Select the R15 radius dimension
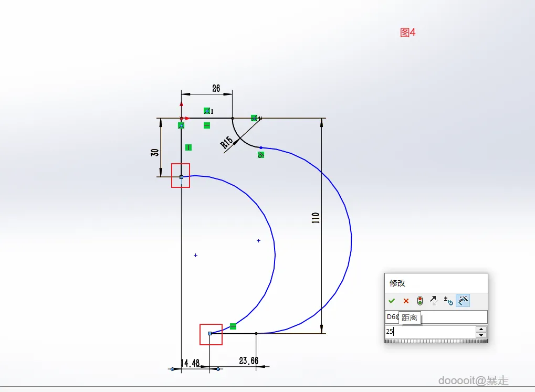Viewport: 535px width, 392px height. click(x=227, y=143)
